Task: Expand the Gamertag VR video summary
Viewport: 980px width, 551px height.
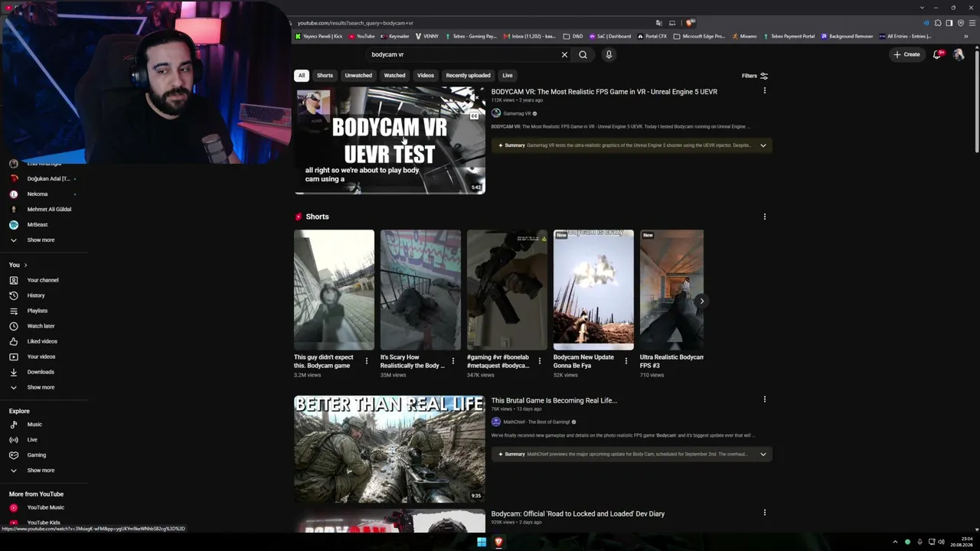Action: pyautogui.click(x=763, y=145)
